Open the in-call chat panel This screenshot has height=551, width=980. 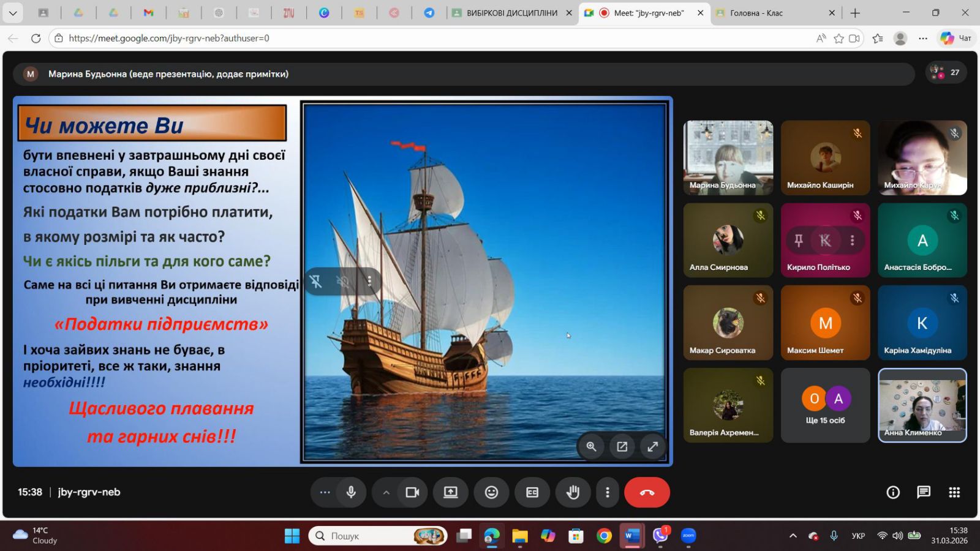click(923, 492)
